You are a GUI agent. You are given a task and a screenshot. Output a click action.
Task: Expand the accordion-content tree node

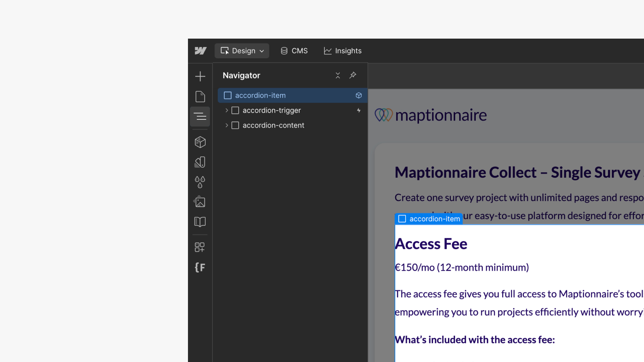227,125
